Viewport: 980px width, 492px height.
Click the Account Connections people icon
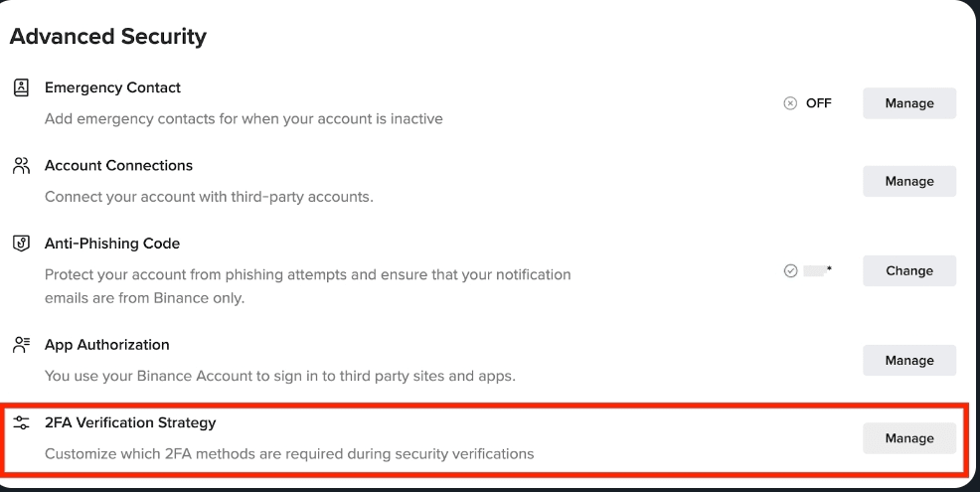click(20, 165)
